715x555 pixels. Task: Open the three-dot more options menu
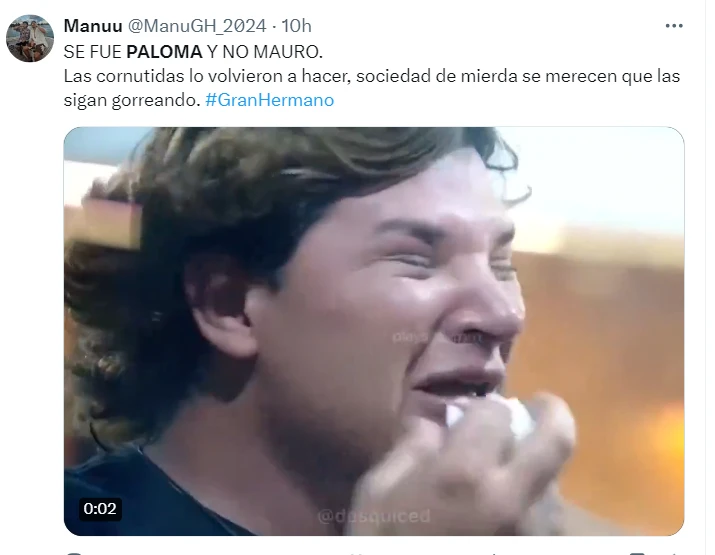click(674, 26)
